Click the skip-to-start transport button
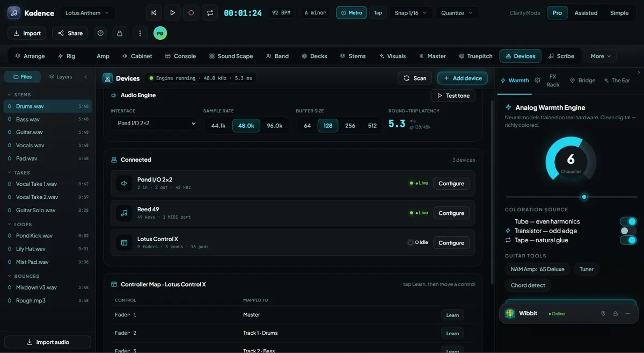The width and height of the screenshot is (644, 353). pyautogui.click(x=154, y=13)
